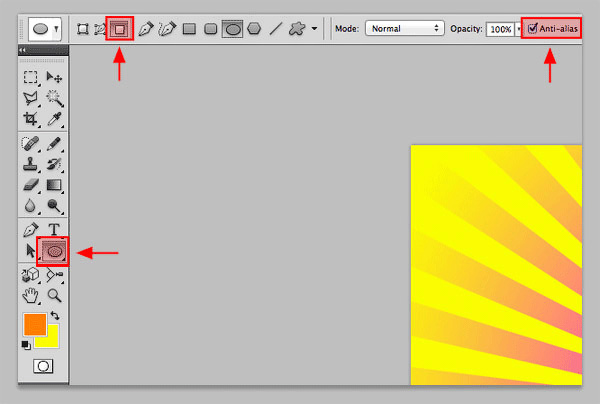The width and height of the screenshot is (600, 404).
Task: Select the Line shape option
Action: (275, 29)
